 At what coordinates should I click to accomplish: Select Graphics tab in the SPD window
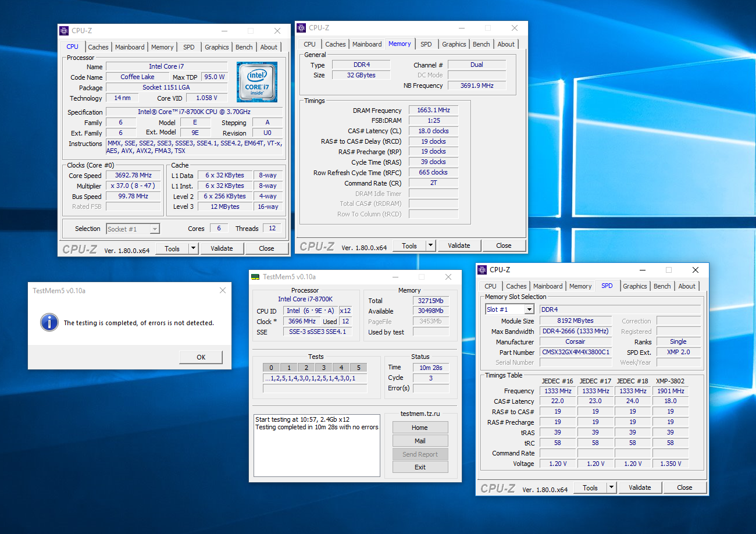634,286
